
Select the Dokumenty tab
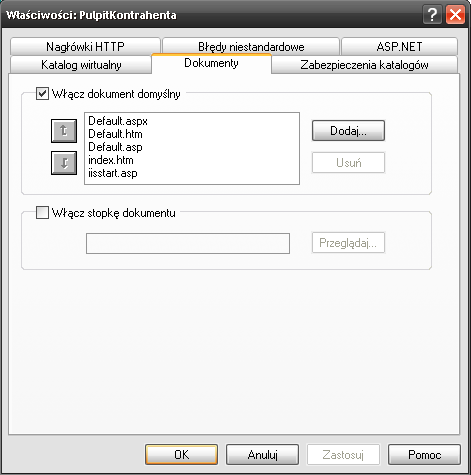(x=211, y=63)
